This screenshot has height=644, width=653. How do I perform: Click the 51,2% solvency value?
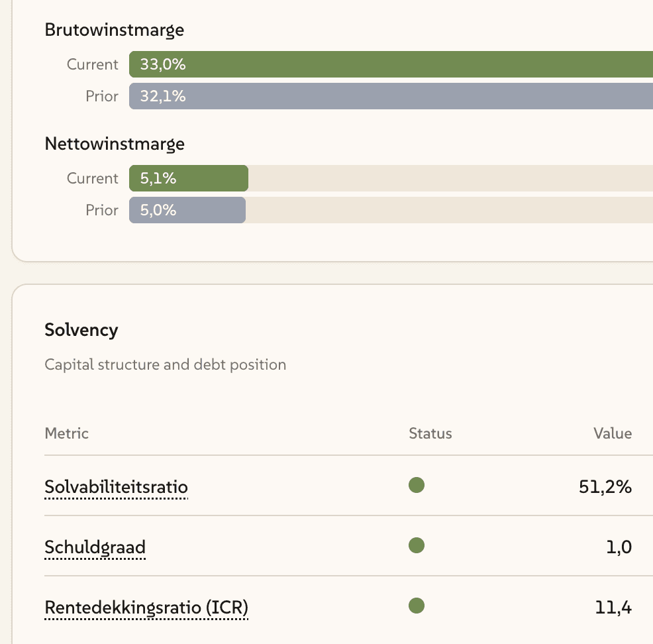tap(605, 488)
